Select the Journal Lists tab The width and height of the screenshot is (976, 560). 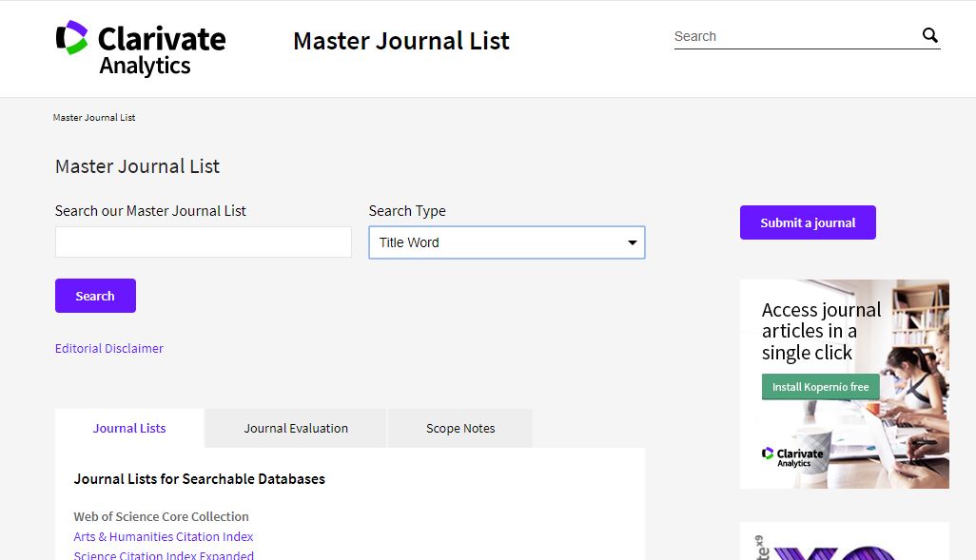tap(129, 429)
